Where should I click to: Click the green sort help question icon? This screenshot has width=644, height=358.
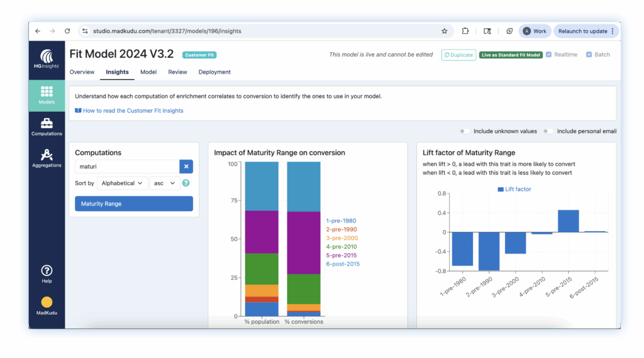(x=186, y=183)
